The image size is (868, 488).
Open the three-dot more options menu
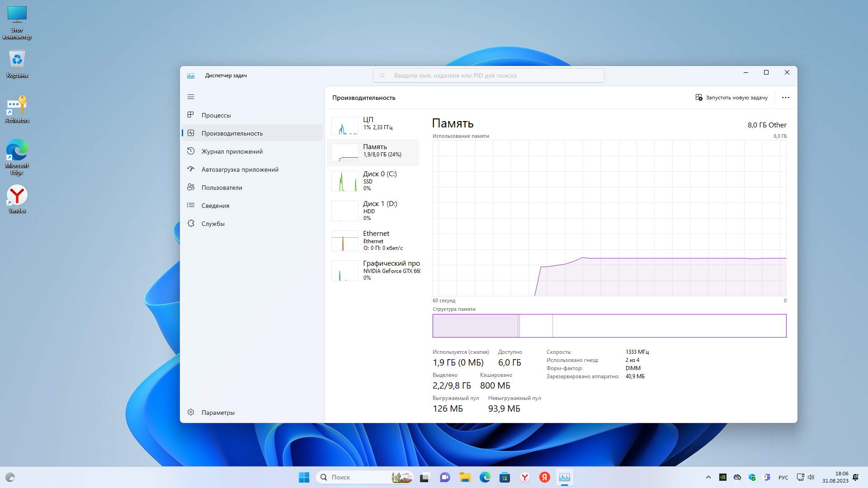[x=785, y=98]
